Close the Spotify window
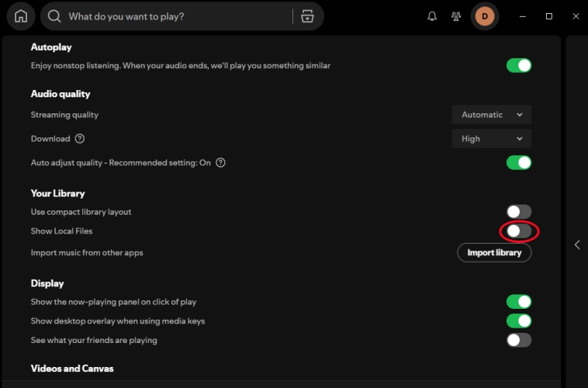Image resolution: width=588 pixels, height=388 pixels. click(576, 16)
